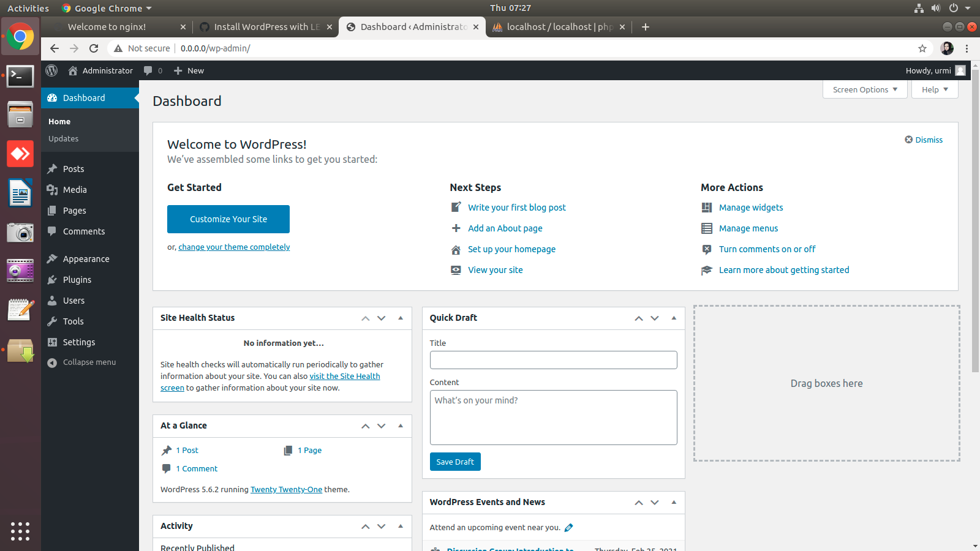The width and height of the screenshot is (980, 551).
Task: Open LibreOffice Writer from the dock
Action: 20,193
